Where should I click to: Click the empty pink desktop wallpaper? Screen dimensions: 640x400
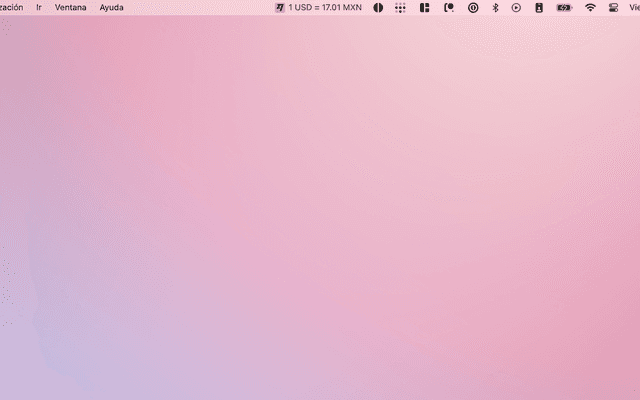click(x=320, y=220)
